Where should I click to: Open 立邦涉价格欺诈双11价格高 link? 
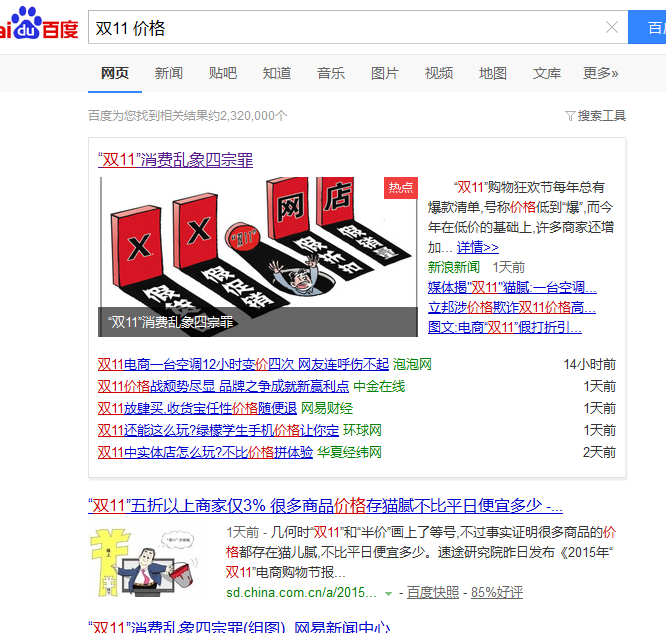(512, 307)
